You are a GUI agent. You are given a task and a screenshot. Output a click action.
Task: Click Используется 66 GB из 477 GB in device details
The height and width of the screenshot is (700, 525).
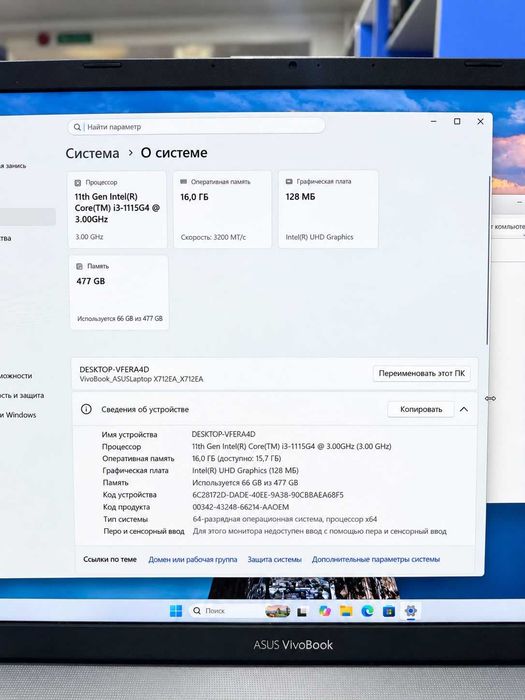coord(245,483)
